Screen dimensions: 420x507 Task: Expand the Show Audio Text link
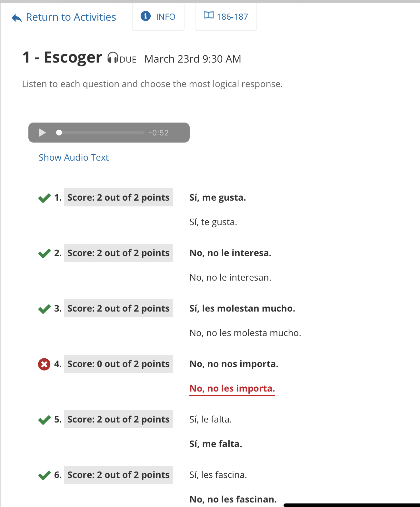74,157
